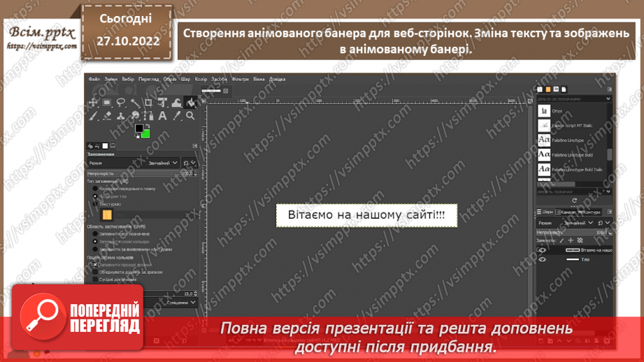This screenshot has height=362, width=644.
Task: Open the 'Колір' menu
Action: click(x=201, y=80)
